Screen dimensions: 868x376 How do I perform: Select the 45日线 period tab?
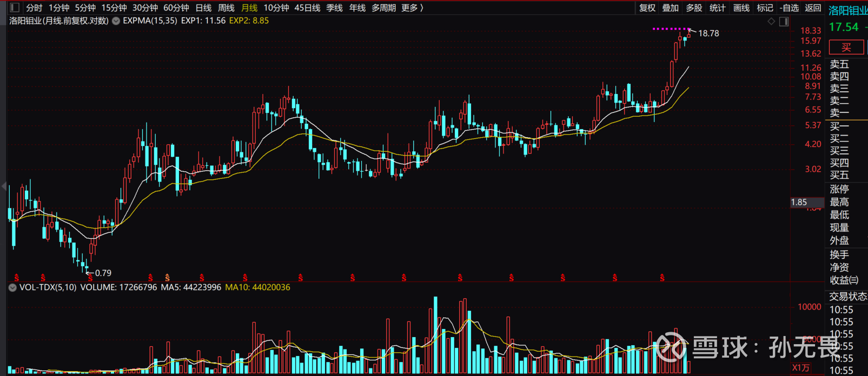pos(307,8)
